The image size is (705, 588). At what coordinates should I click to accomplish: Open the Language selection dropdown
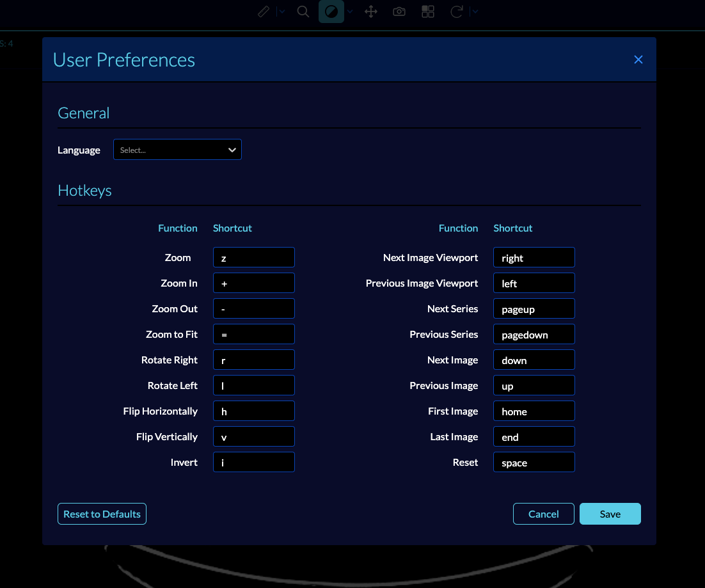click(x=177, y=149)
